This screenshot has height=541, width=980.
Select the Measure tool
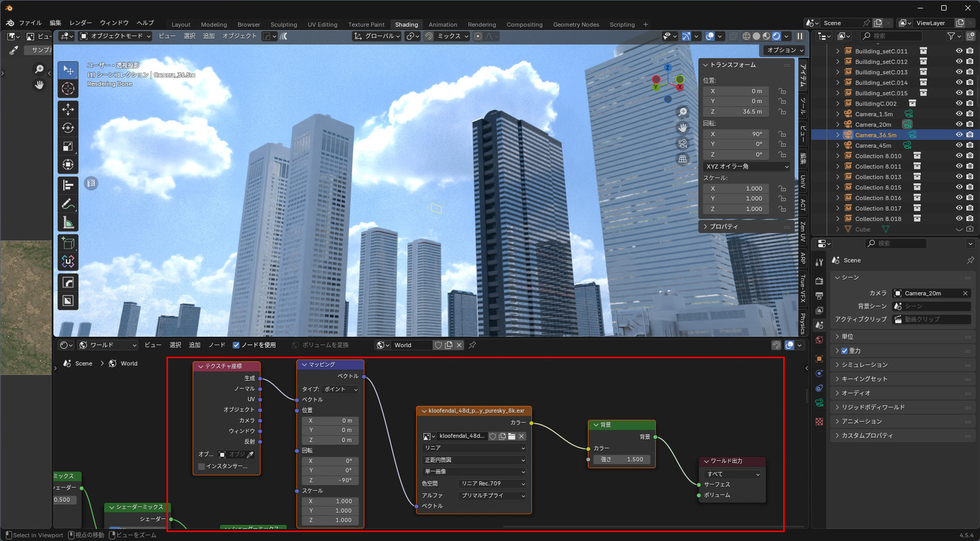coord(68,223)
